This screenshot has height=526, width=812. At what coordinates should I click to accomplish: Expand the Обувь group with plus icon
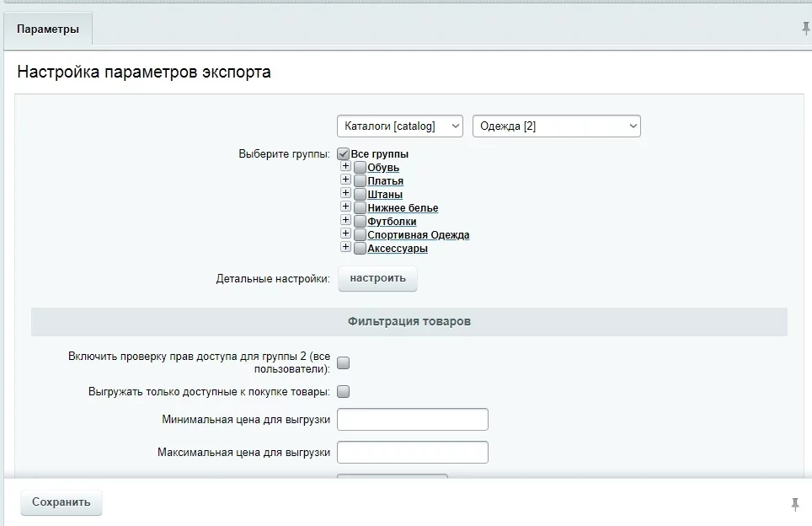pyautogui.click(x=345, y=167)
